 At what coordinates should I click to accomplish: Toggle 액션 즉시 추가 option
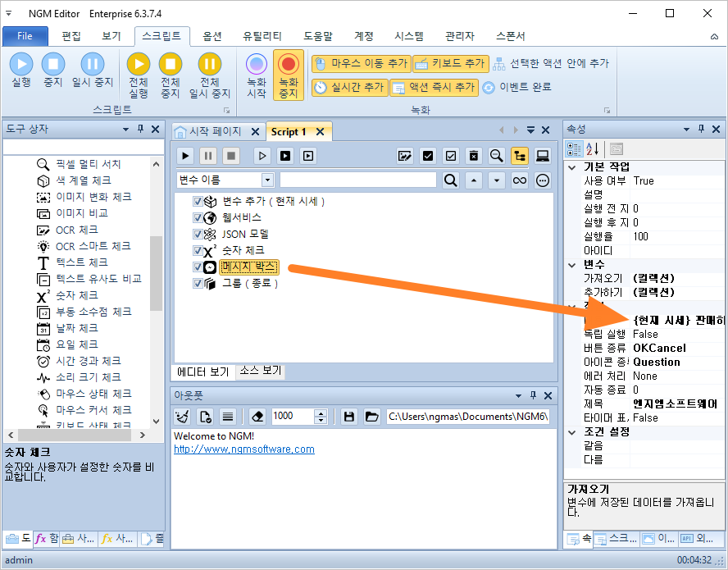[434, 87]
